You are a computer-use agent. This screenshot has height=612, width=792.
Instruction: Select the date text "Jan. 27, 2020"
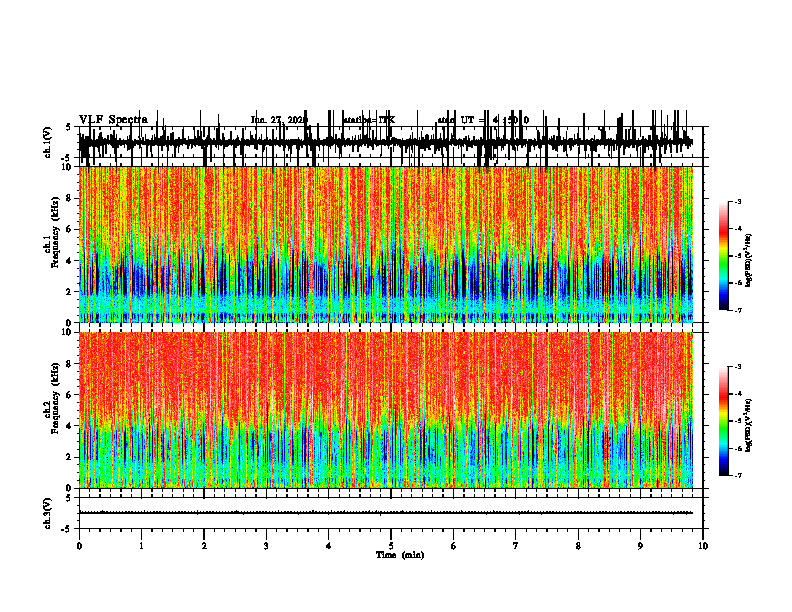[x=279, y=120]
